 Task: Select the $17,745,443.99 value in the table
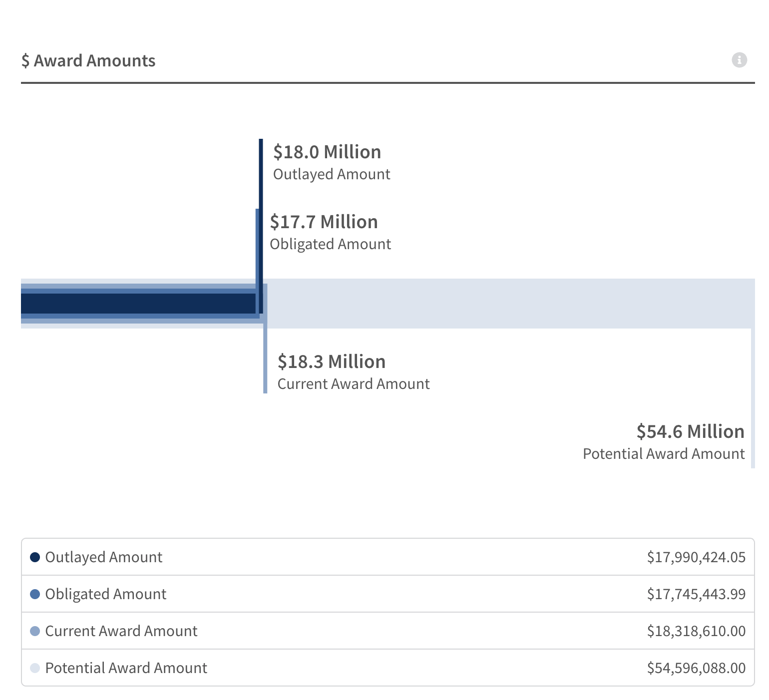tap(696, 594)
